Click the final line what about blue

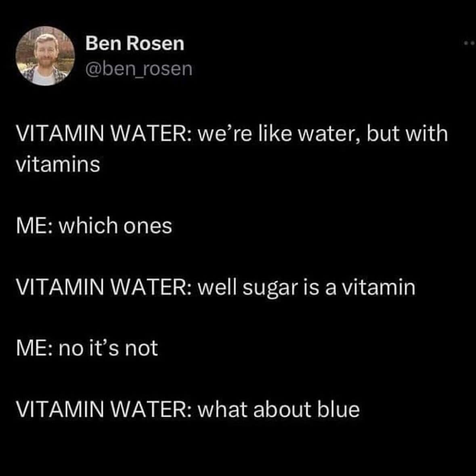tap(188, 408)
